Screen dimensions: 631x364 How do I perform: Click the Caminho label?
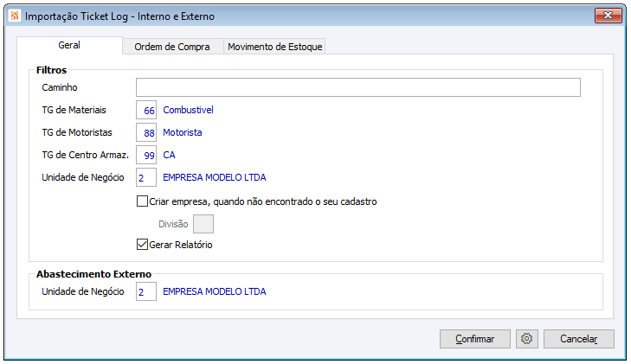coord(60,87)
